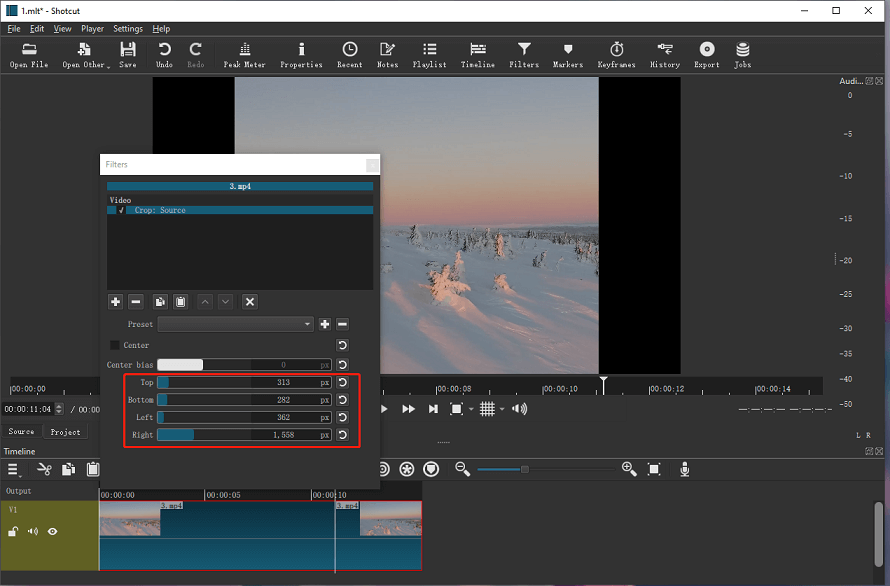The width and height of the screenshot is (890, 586).
Task: Toggle the Crop: Source filter checkbox
Action: 121,210
